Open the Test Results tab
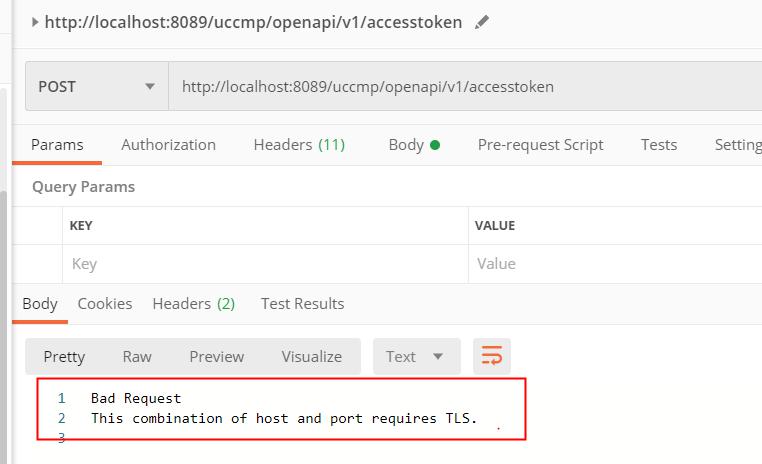Viewport: 762px width, 464px height. [302, 304]
